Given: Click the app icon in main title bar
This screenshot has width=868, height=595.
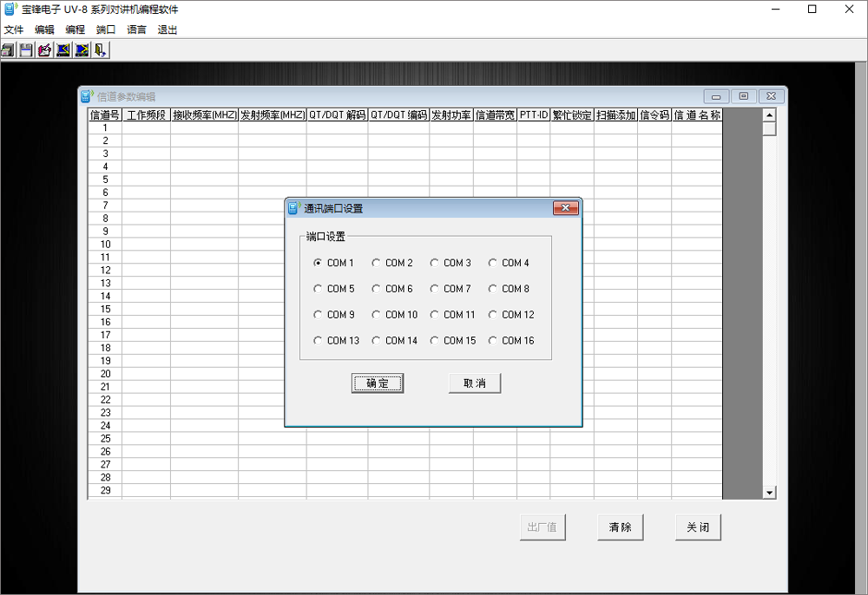Looking at the screenshot, I should (x=10, y=9).
